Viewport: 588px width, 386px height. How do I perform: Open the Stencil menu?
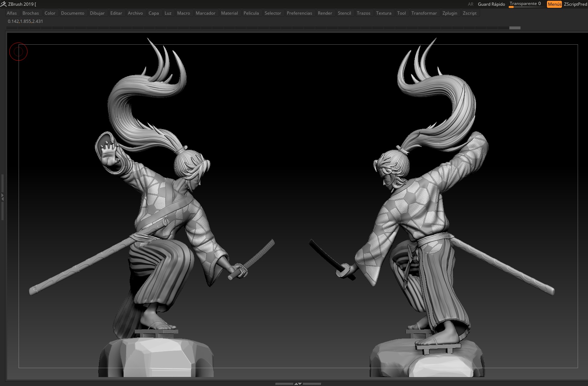pyautogui.click(x=344, y=13)
